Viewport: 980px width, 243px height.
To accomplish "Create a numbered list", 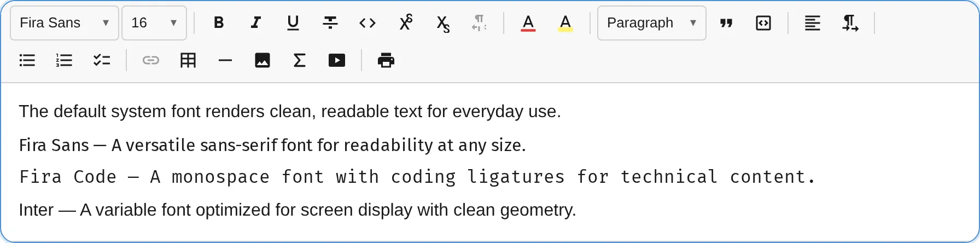I will [x=65, y=60].
